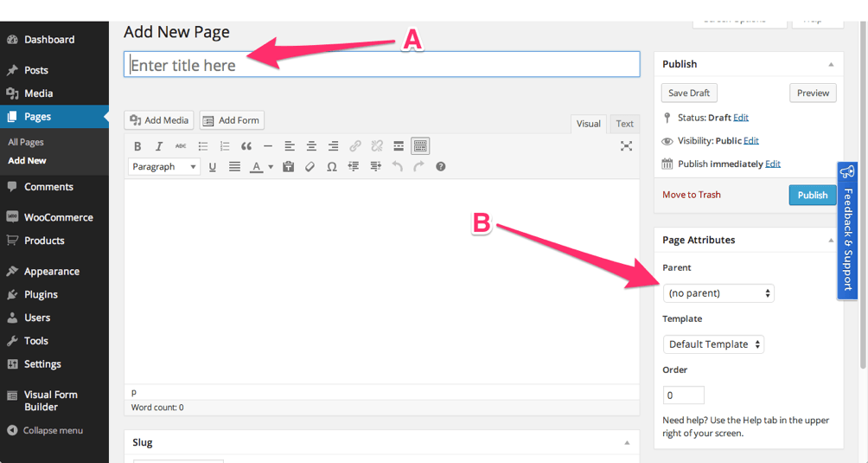Click the Save Draft button
The image size is (868, 463).
pos(689,93)
